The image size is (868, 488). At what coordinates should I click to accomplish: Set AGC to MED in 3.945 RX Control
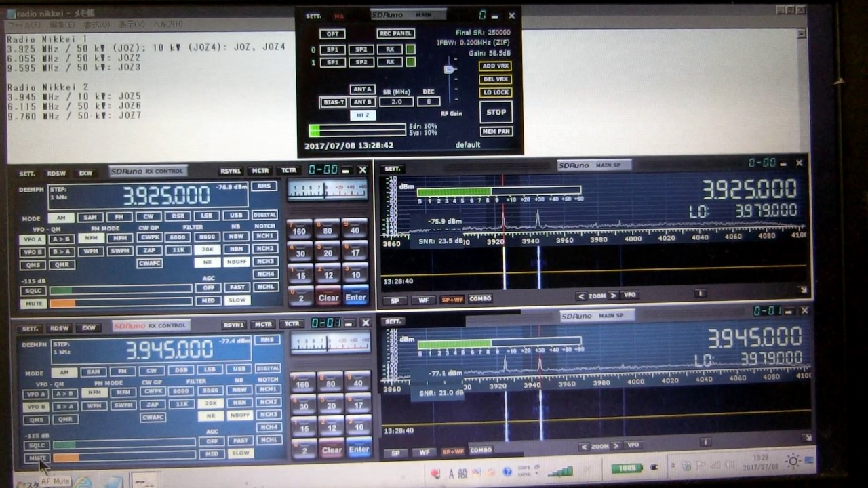tap(212, 453)
